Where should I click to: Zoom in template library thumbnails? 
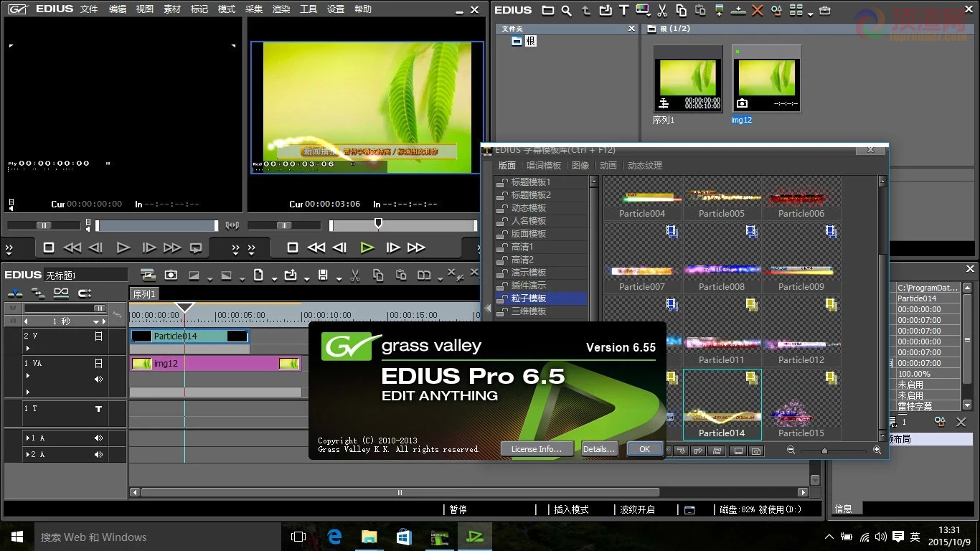[877, 450]
